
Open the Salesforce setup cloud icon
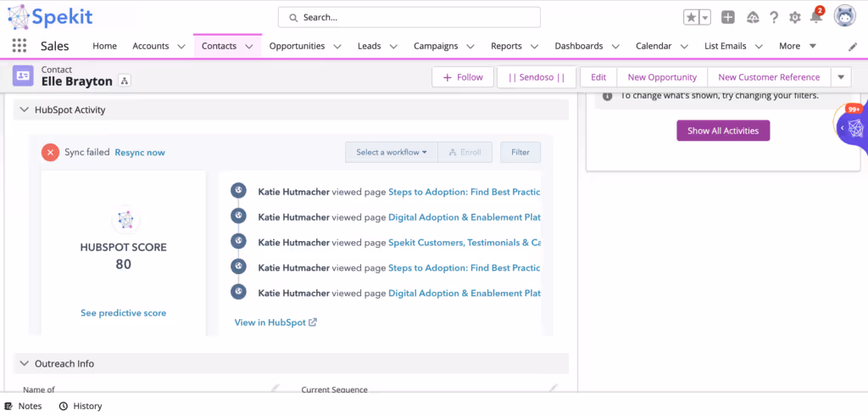(753, 17)
